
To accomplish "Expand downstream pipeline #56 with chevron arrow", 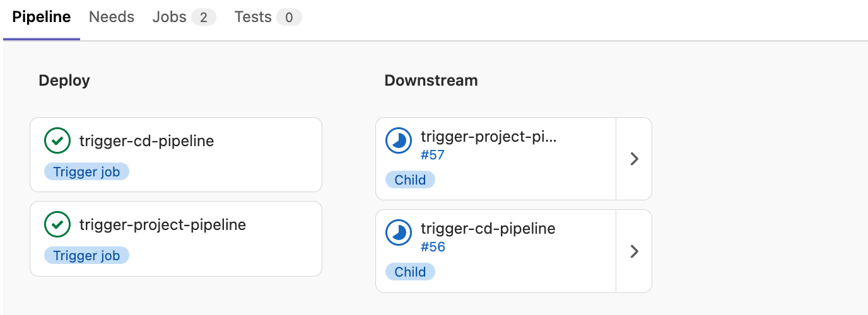I will click(x=635, y=251).
